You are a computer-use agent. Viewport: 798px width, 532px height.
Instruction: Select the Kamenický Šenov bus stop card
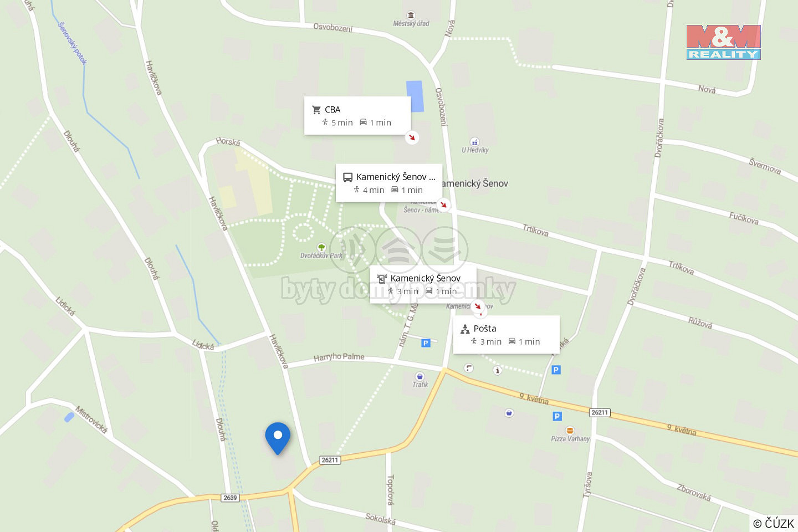pos(389,183)
